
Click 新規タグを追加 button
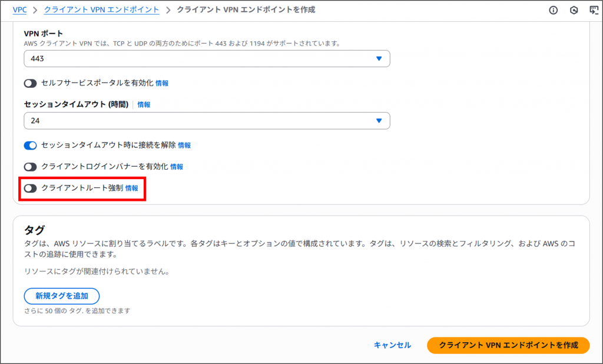point(62,296)
